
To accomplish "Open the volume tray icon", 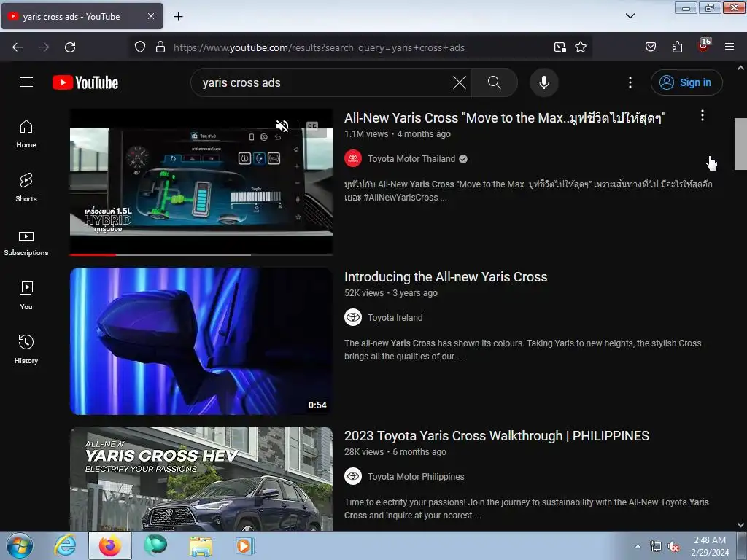I will point(673,547).
